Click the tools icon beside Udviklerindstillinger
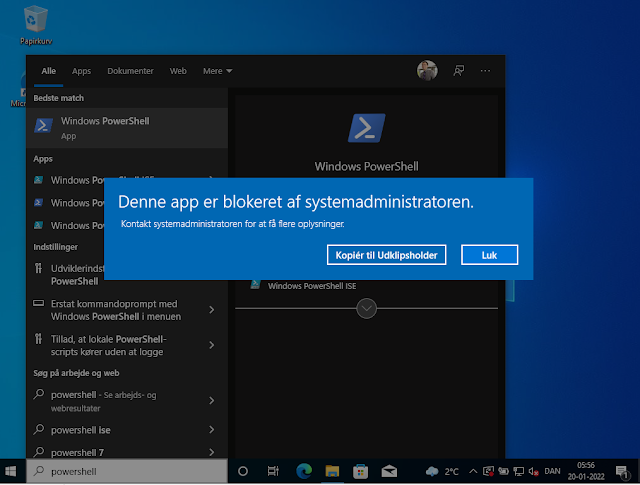Image resolution: width=640 pixels, height=485 pixels. [38, 268]
